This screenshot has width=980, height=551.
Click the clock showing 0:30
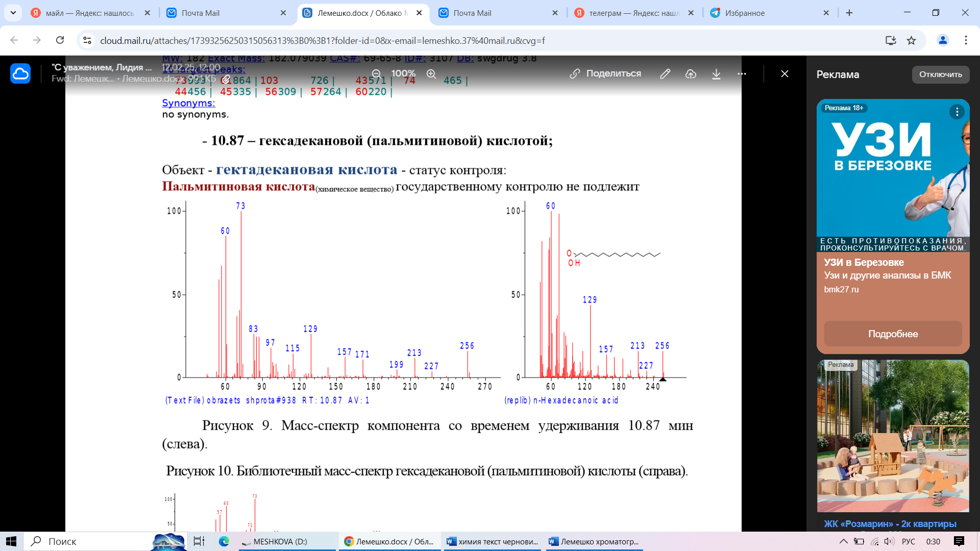(933, 541)
